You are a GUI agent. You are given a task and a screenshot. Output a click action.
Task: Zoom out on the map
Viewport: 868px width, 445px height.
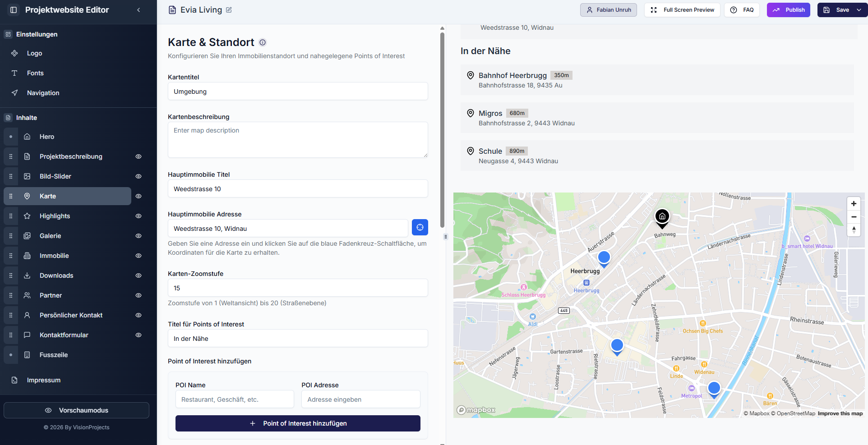(854, 217)
